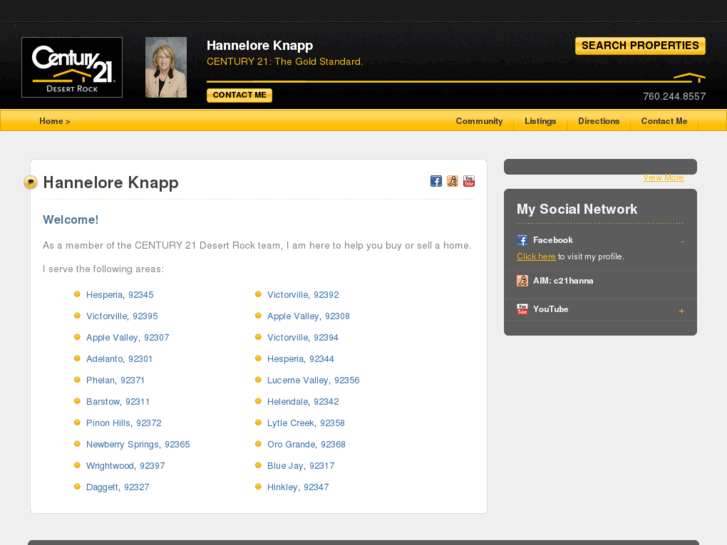Open the Lytle Creek, 92358 area link
This screenshot has height=545, width=727.
[306, 423]
